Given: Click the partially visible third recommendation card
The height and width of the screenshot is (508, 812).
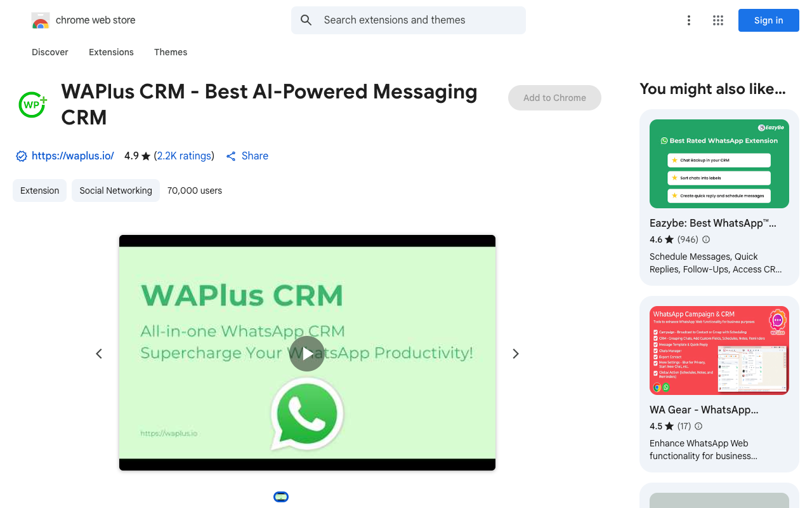Looking at the screenshot, I should [x=719, y=495].
